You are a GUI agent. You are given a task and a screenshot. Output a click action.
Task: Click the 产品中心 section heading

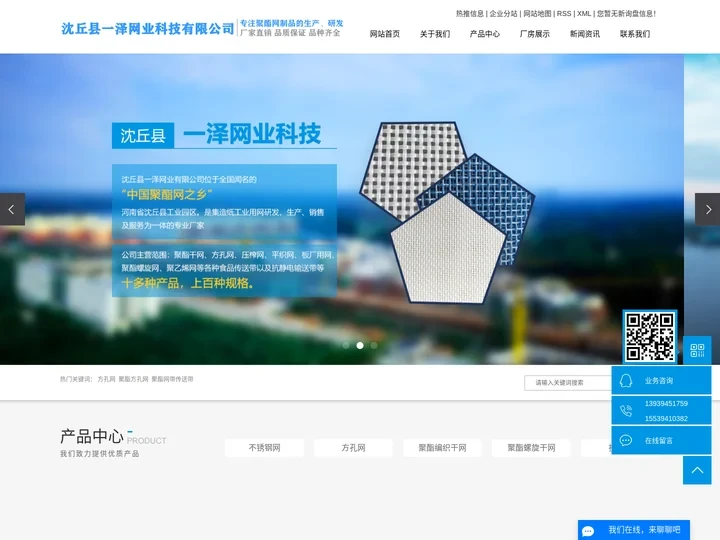[92, 436]
